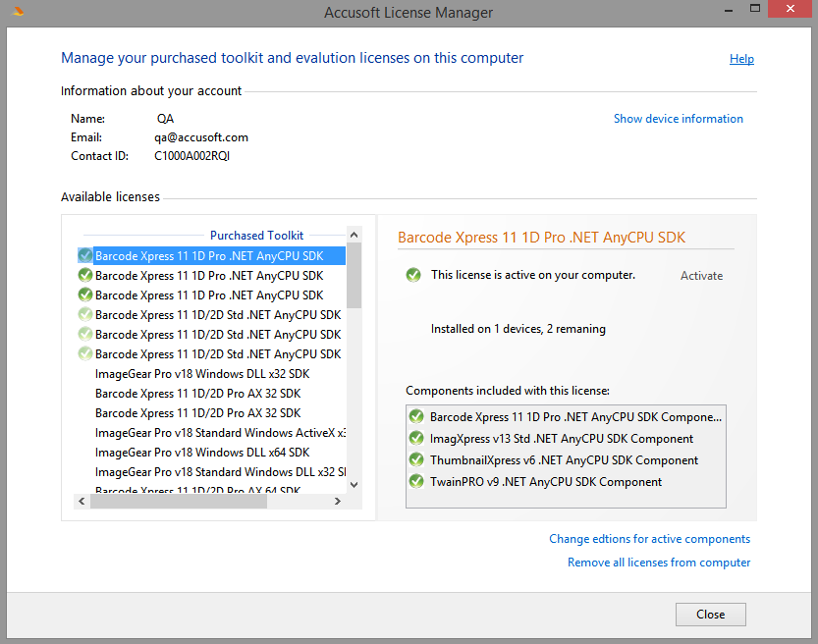
Task: Select ImageGear Pro v18 Standard Windows ActiveX license
Action: [x=220, y=433]
